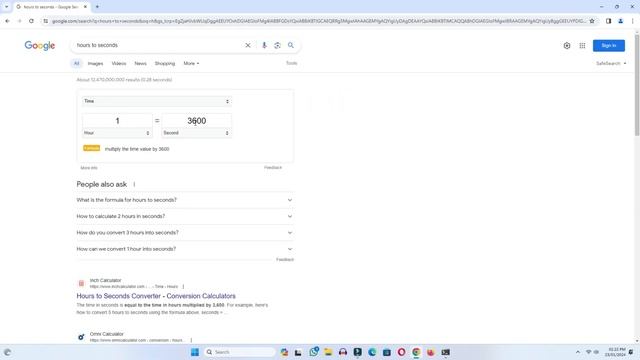The height and width of the screenshot is (360, 640).
Task: Click the taskbar Search box
Action: pyautogui.click(x=240, y=352)
